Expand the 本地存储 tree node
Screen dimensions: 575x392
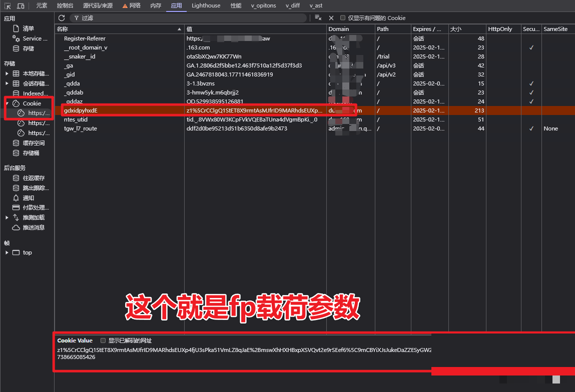[x=7, y=73]
